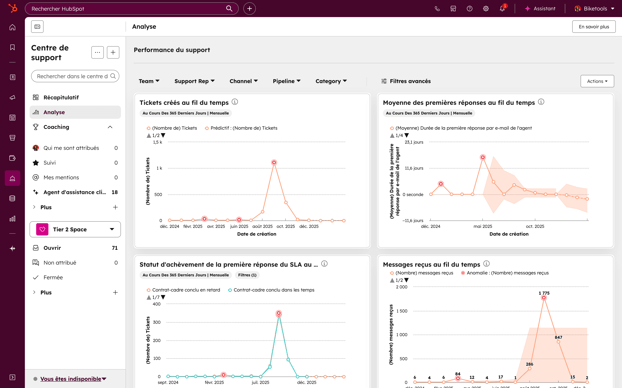622x388 pixels.
Task: Open the Tier 2 Space dropdown
Action: click(x=75, y=229)
